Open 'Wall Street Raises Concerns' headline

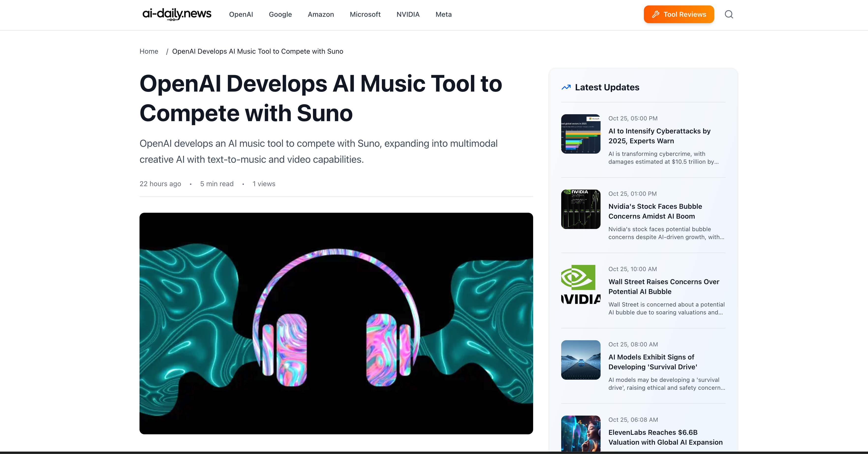pyautogui.click(x=664, y=286)
